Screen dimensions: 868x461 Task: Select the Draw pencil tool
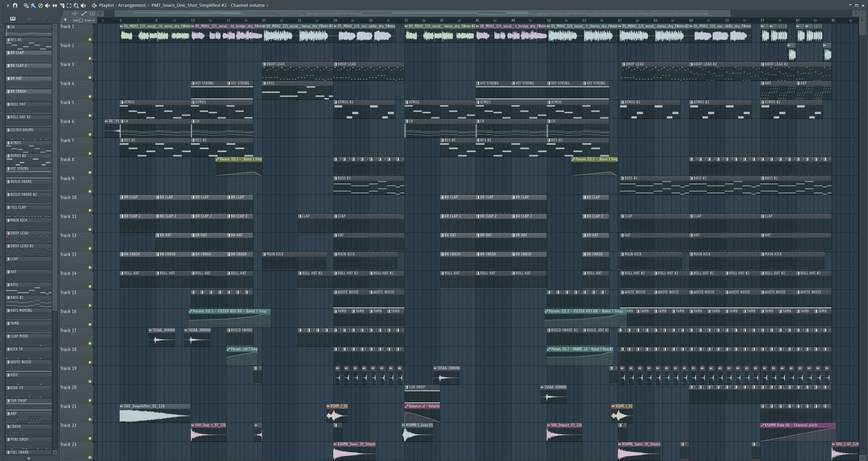26,5
